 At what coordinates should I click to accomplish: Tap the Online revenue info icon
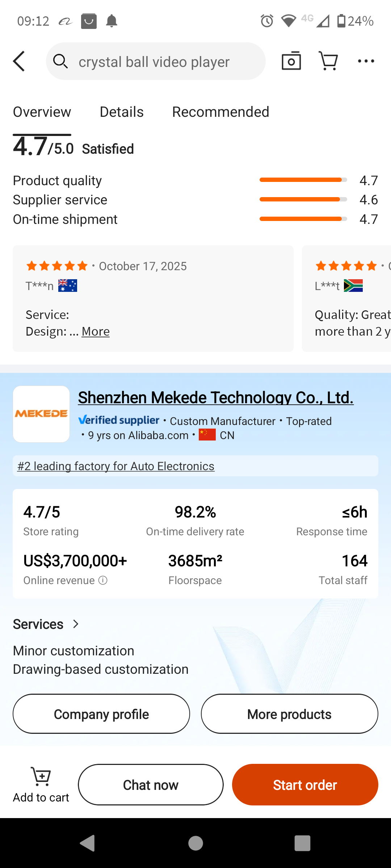103,580
